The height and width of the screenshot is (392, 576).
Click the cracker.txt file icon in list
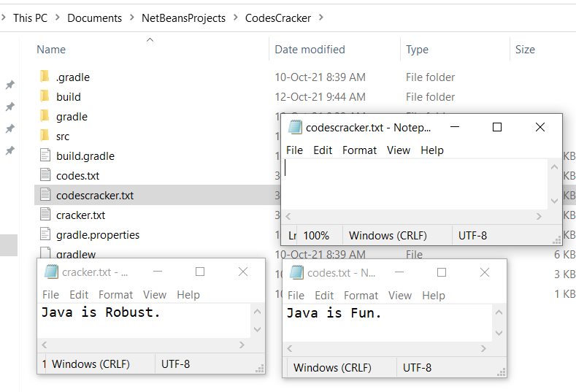(x=45, y=214)
